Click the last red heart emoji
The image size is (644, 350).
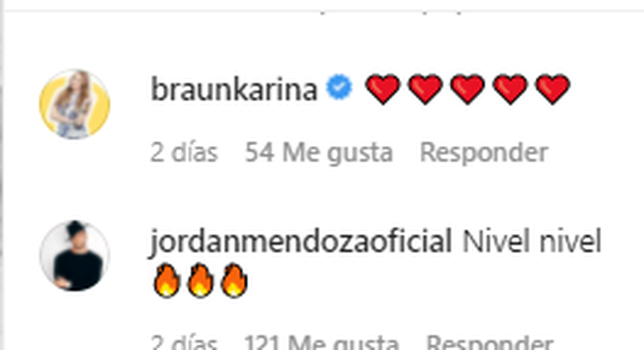coord(553,89)
